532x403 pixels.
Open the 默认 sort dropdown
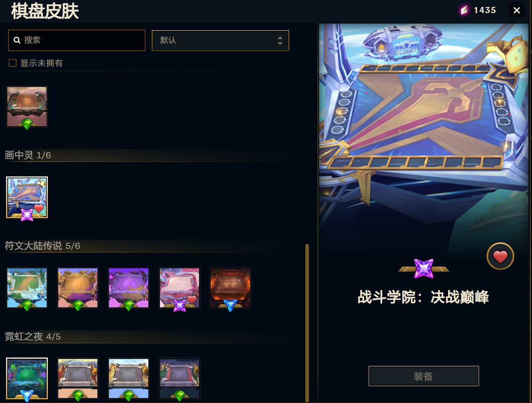(x=221, y=41)
